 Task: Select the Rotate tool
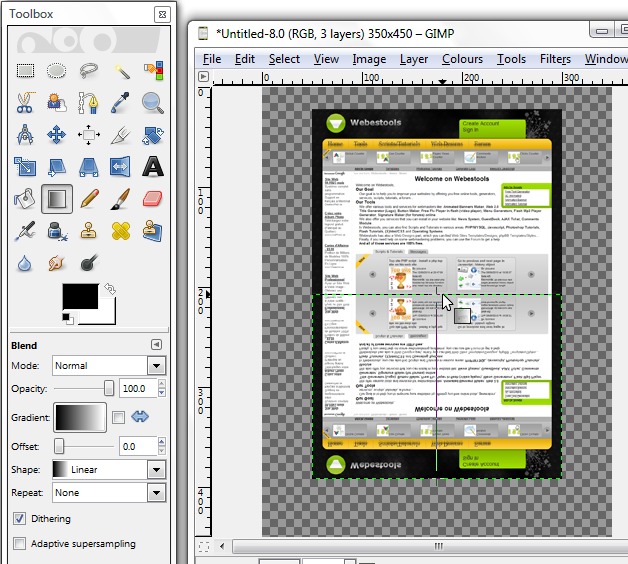[153, 135]
